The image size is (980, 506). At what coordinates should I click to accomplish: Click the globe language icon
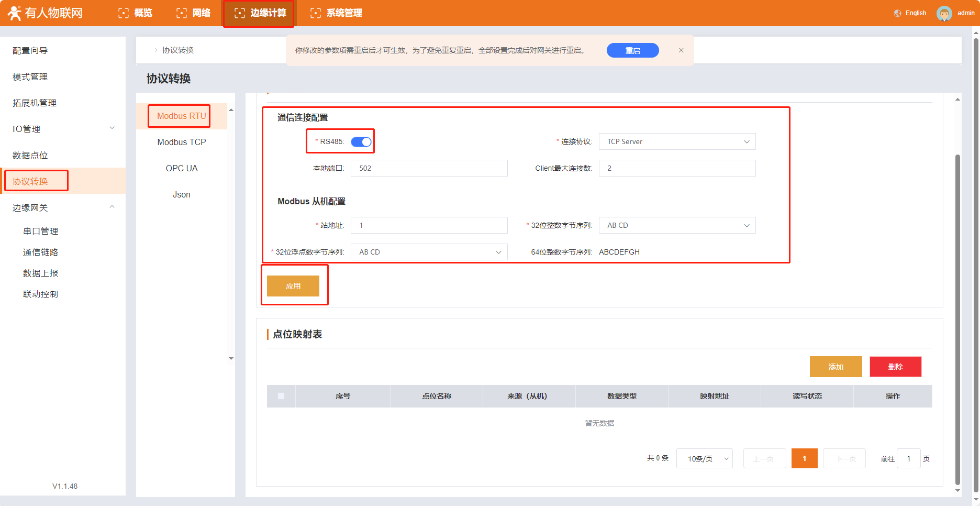pyautogui.click(x=897, y=13)
